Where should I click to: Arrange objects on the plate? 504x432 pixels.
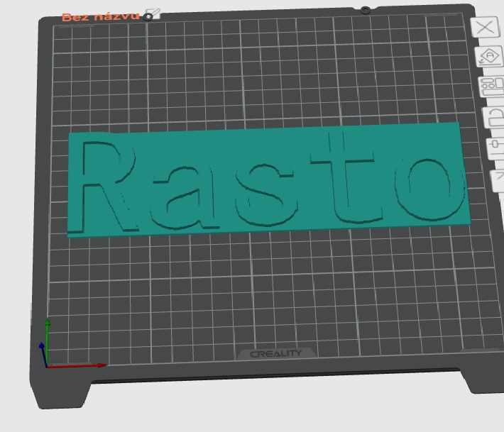pos(493,87)
